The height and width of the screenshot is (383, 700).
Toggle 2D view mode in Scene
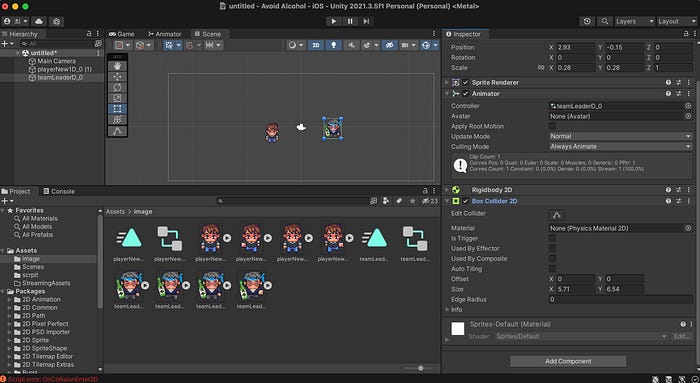(x=316, y=45)
